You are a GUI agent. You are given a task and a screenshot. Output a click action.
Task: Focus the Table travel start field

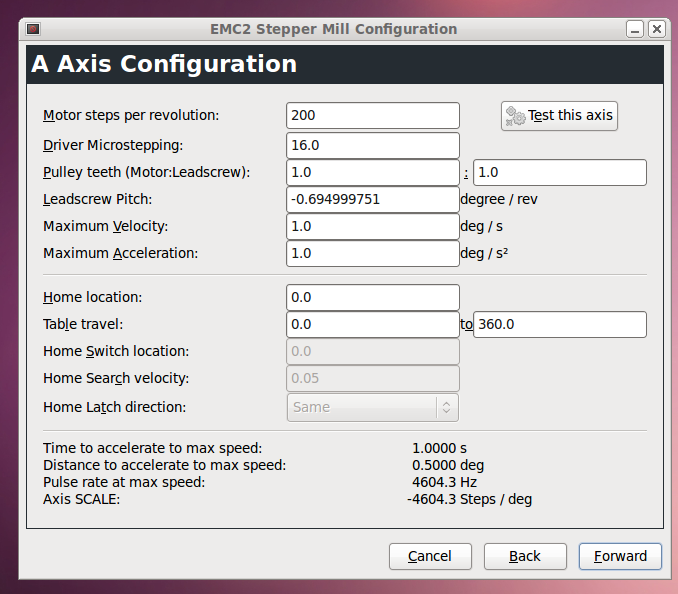point(372,324)
